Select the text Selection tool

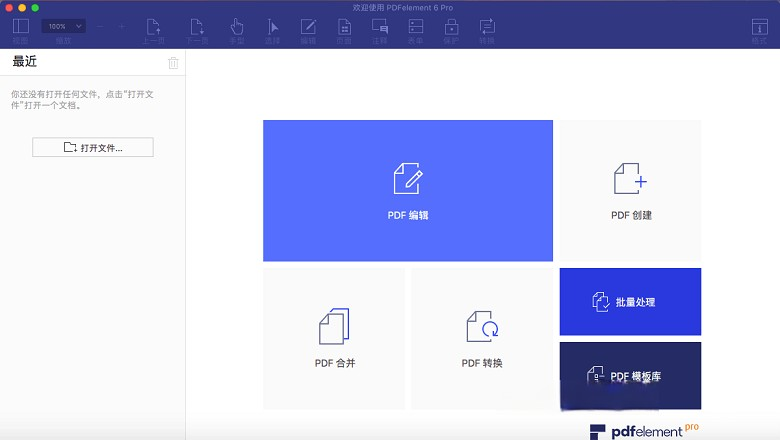point(272,26)
